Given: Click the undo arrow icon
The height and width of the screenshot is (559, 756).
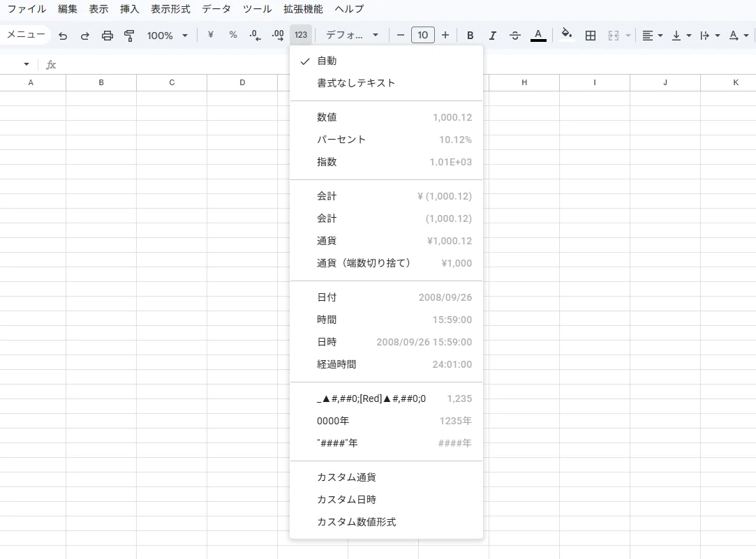Looking at the screenshot, I should coord(63,35).
